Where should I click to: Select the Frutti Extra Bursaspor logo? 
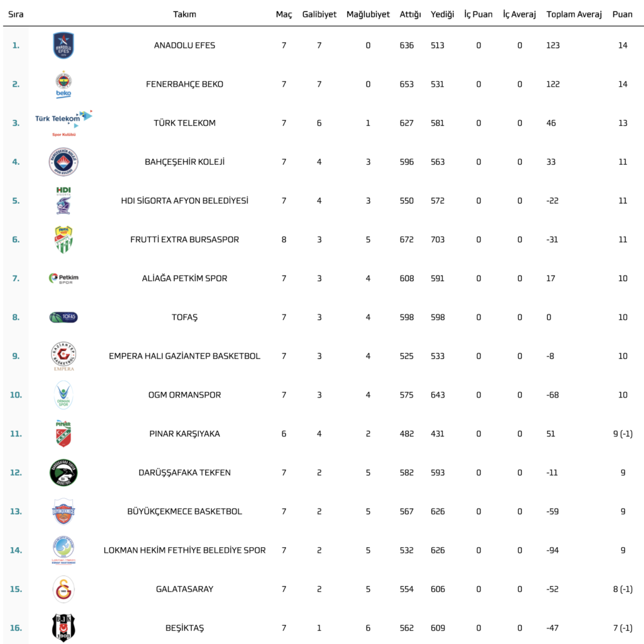coord(64,240)
